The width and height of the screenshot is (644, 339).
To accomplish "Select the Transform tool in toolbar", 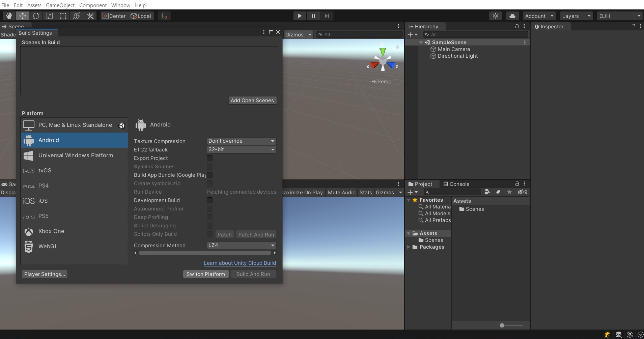I will click(x=77, y=16).
